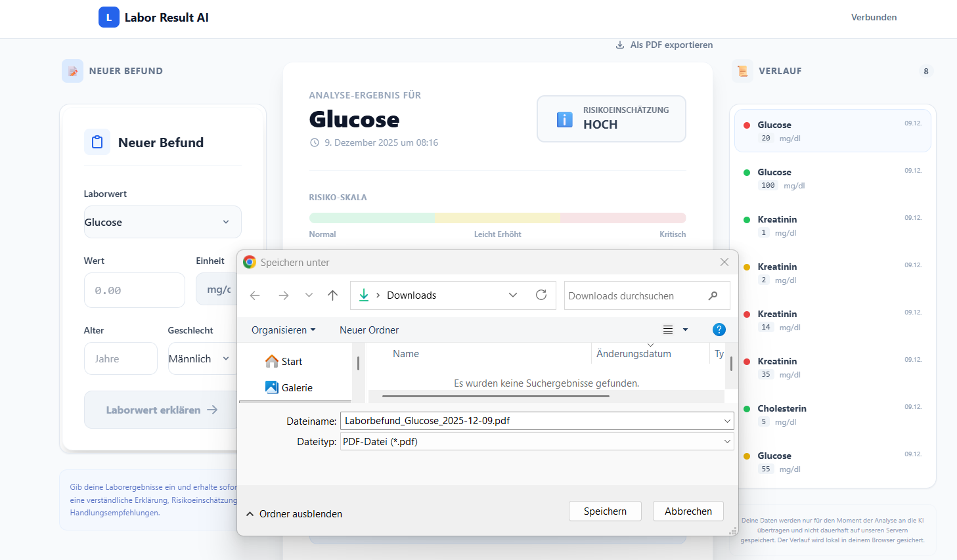Click the search magnifier in Downloads search

pyautogui.click(x=713, y=296)
